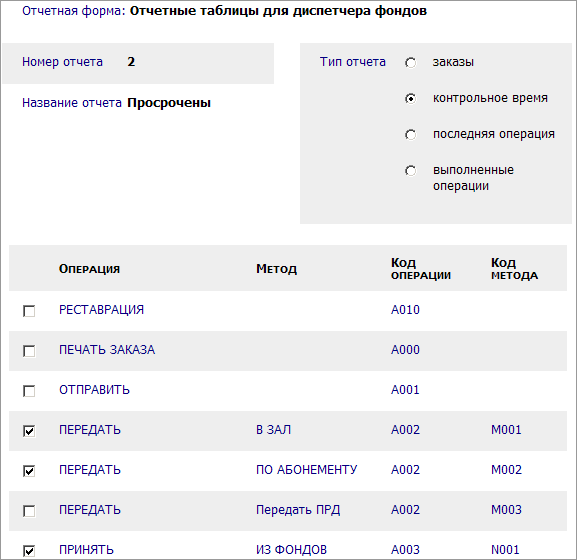Click the "Операция" column header
The image size is (577, 560).
coord(89,269)
